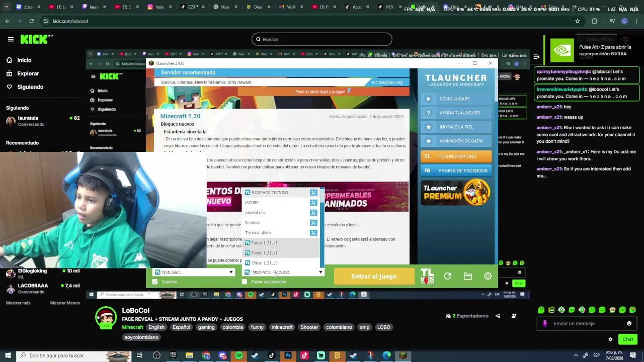Toggle Forzar actualización checkbox
Screen dimensions: 644x362
pyautogui.click(x=245, y=282)
